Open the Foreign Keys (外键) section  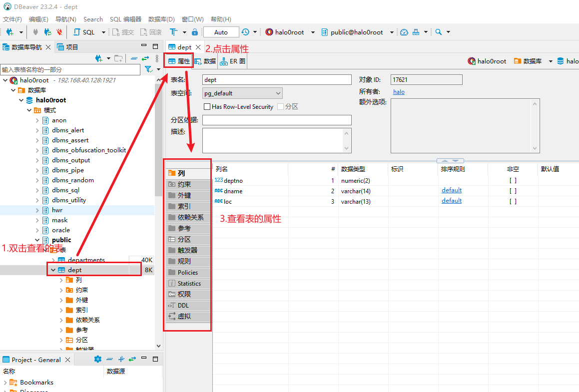(x=188, y=195)
